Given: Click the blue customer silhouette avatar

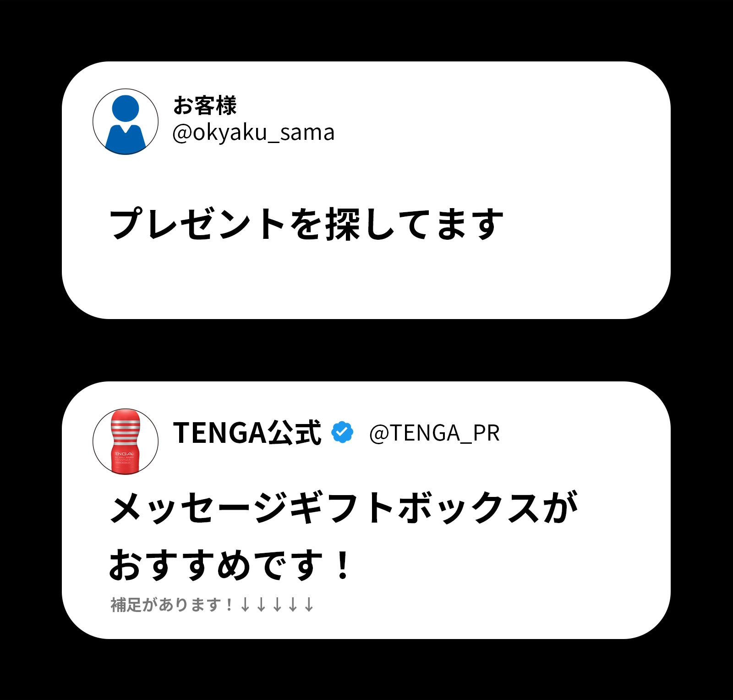Looking at the screenshot, I should coord(125,121).
